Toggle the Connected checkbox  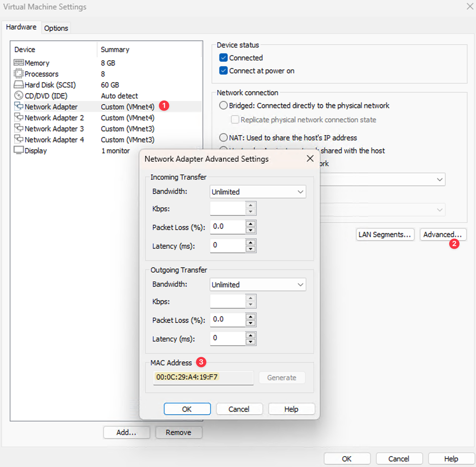click(x=223, y=58)
